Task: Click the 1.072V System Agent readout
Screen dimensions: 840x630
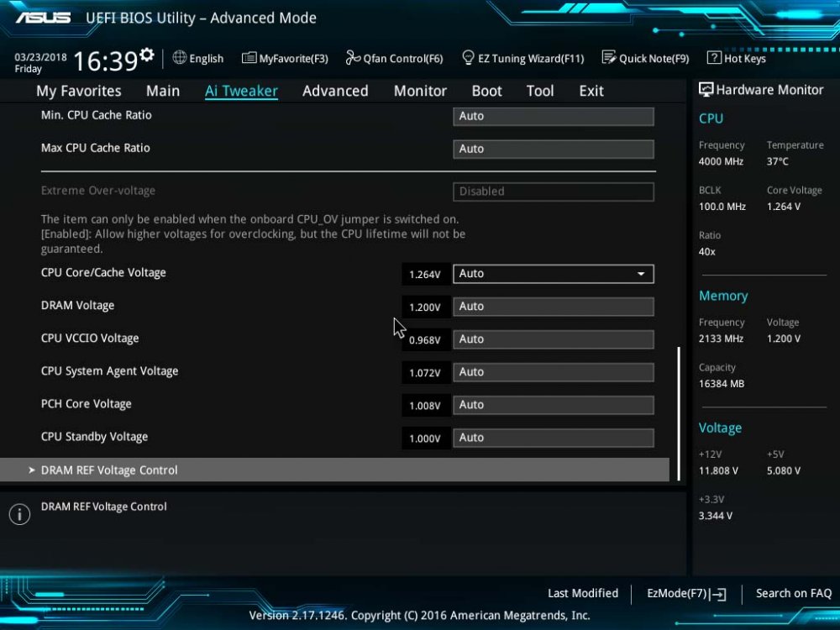Action: point(425,373)
